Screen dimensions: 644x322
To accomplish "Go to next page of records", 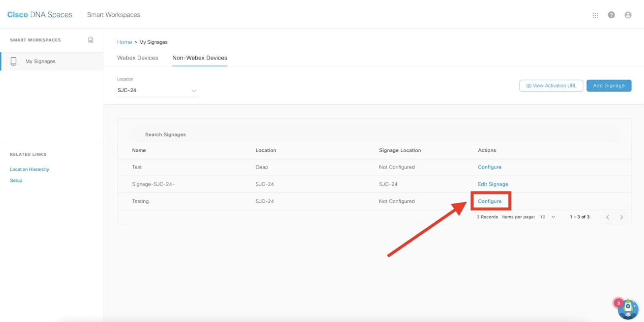I will coord(621,217).
